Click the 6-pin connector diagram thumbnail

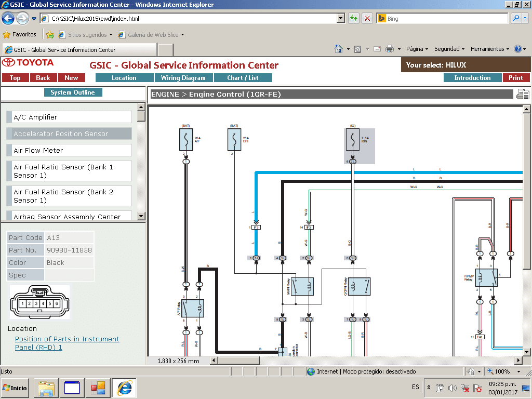click(x=39, y=302)
